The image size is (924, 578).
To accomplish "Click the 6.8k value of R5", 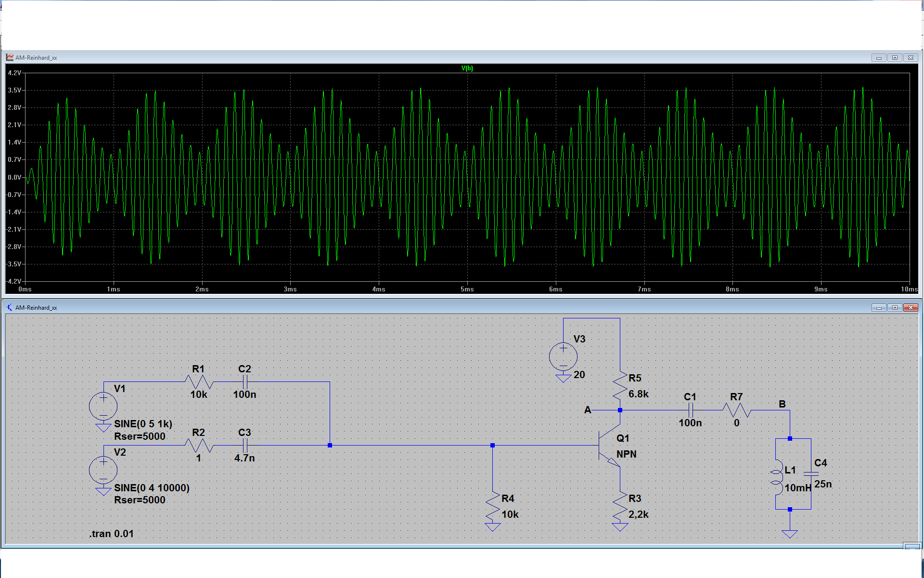I will point(639,394).
